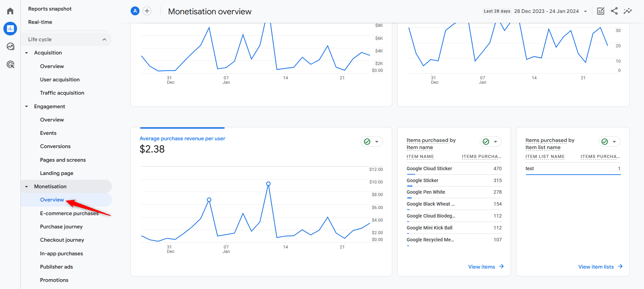The width and height of the screenshot is (644, 289).
Task: Select Overview under Engagement
Action: (x=52, y=120)
